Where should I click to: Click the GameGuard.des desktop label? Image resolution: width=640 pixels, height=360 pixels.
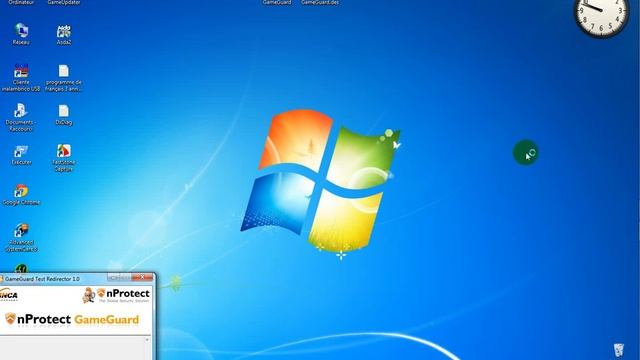pos(320,2)
